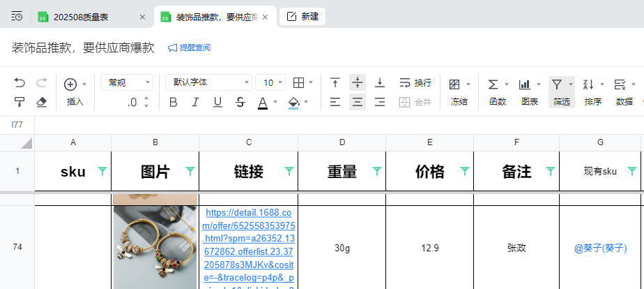Click the insert plus icon

click(70, 84)
